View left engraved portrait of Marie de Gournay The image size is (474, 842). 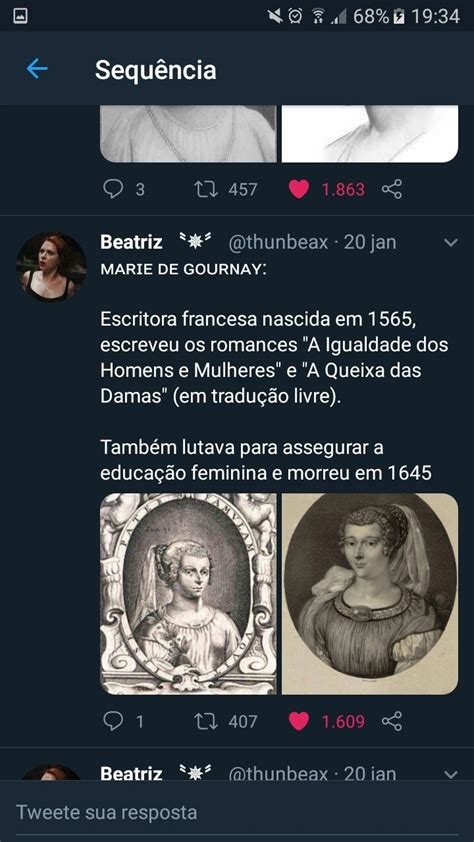coord(188,593)
